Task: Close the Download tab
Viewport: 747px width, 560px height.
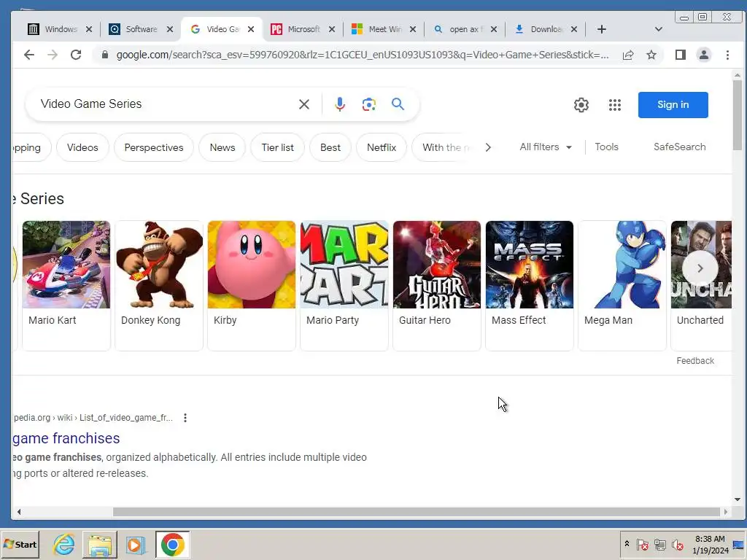Action: tap(574, 29)
